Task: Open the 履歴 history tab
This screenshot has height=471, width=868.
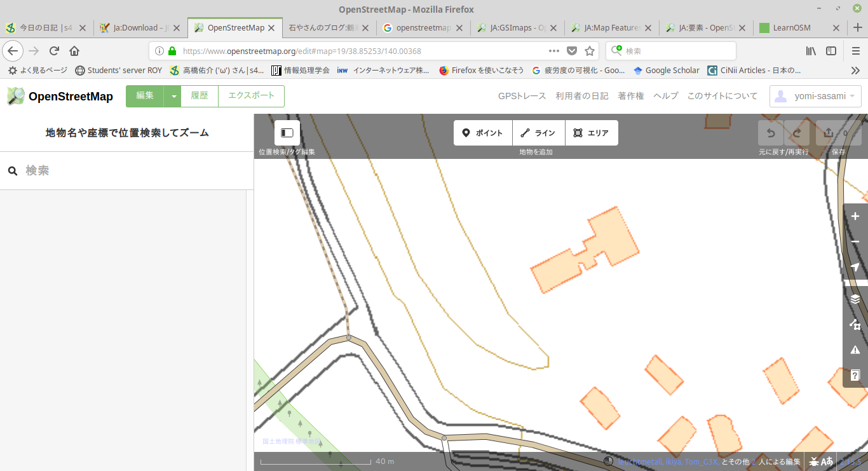Action: point(200,96)
